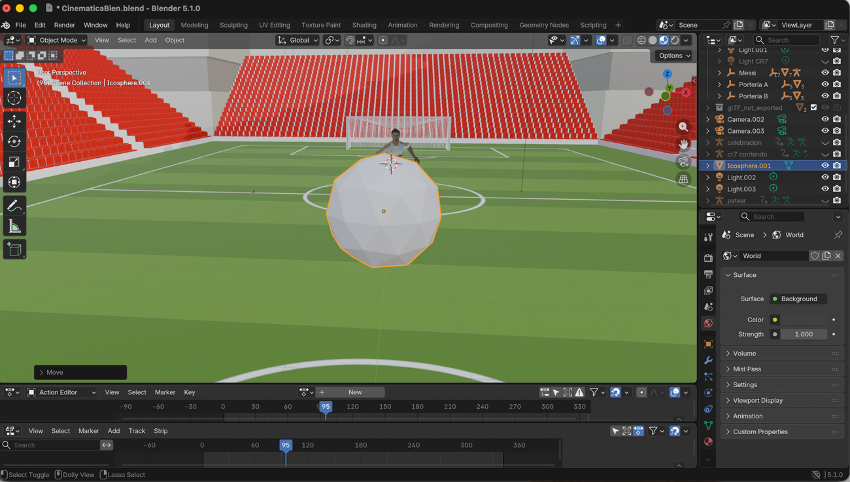The image size is (850, 482).
Task: Hide Icosphere.001 in viewport
Action: (x=825, y=165)
